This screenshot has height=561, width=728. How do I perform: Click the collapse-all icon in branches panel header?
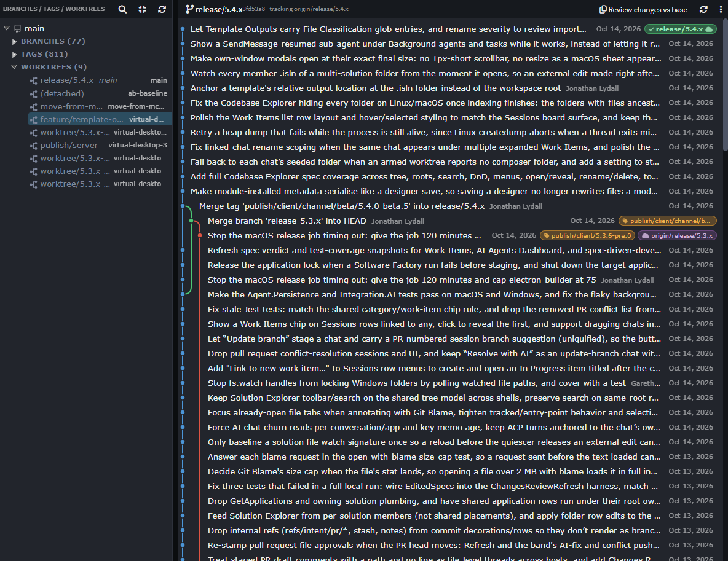coord(143,9)
